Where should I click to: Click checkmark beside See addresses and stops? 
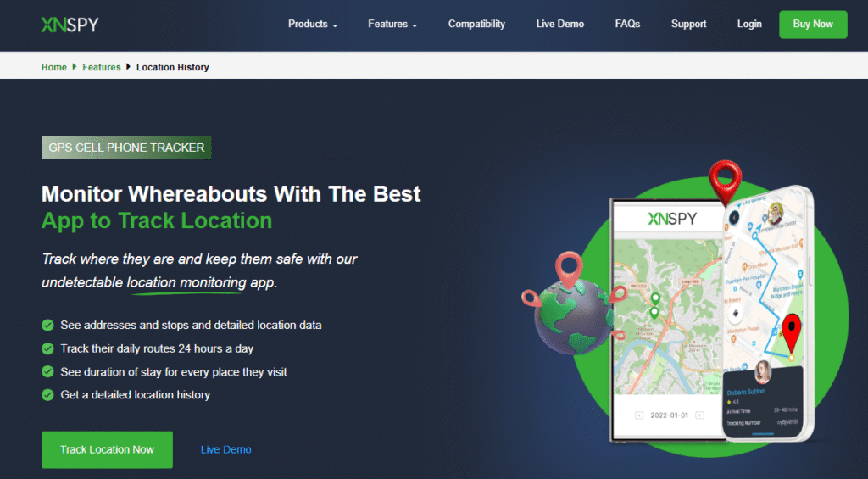click(47, 325)
